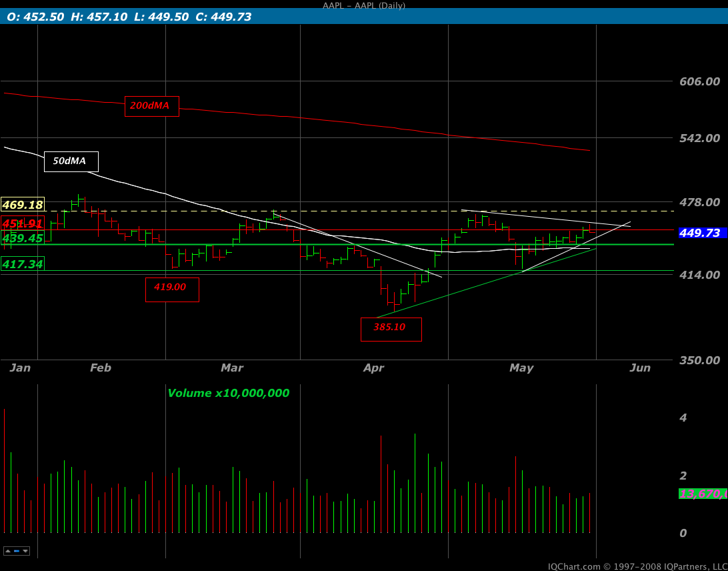Click the AAPL (Daily) chart title

[x=364, y=5]
